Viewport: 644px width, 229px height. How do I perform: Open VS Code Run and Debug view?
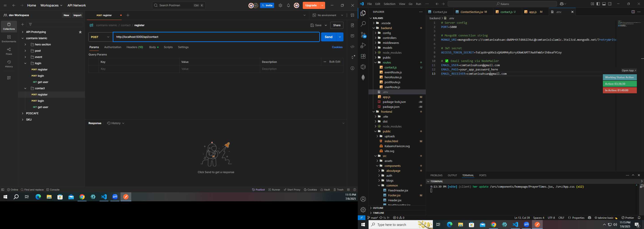(363, 45)
